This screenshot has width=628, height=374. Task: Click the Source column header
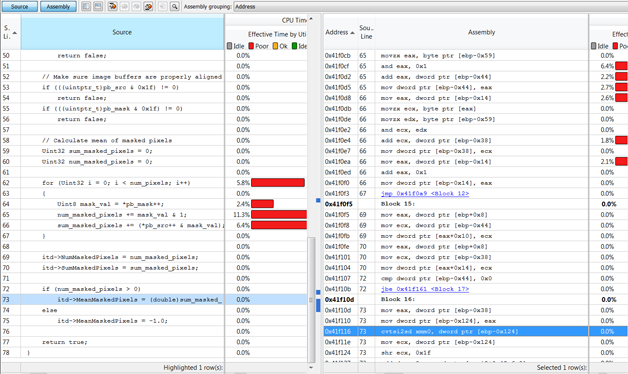[x=122, y=32]
